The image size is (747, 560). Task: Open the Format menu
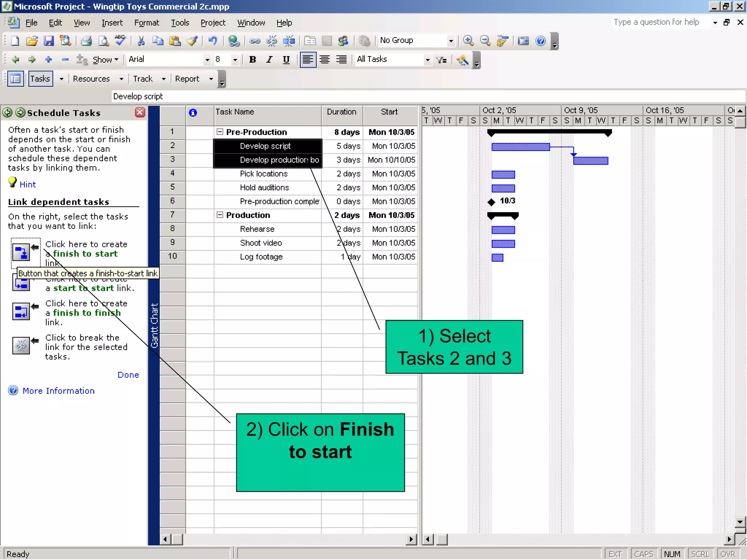[x=147, y=23]
